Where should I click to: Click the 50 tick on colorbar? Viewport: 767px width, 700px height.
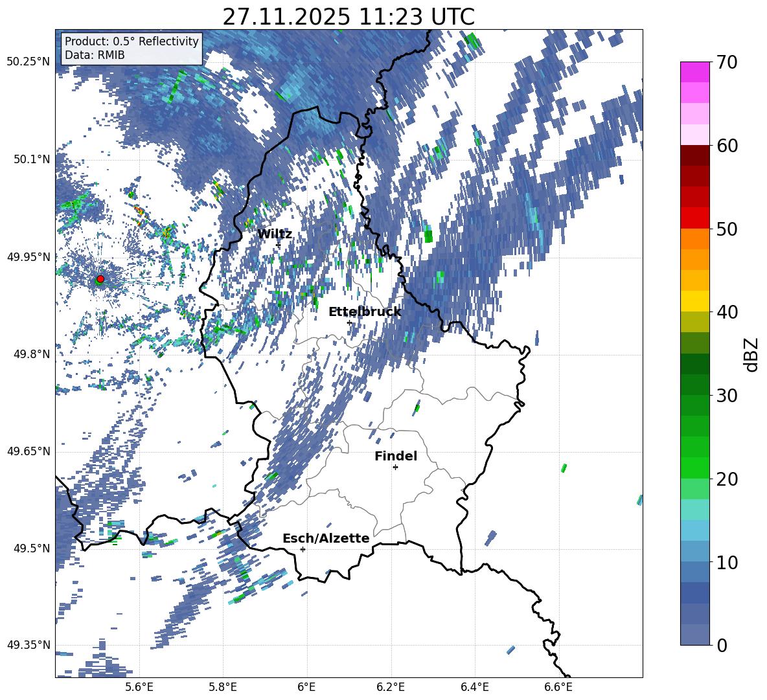(727, 229)
